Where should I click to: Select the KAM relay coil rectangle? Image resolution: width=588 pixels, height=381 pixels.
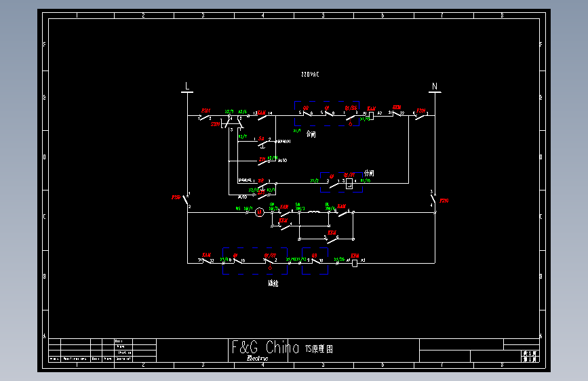(x=371, y=116)
